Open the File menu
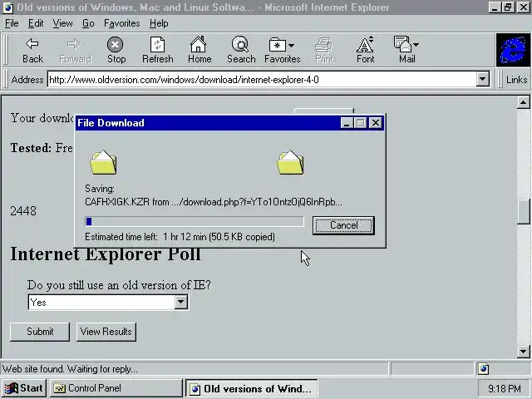The width and height of the screenshot is (532, 399). (12, 23)
